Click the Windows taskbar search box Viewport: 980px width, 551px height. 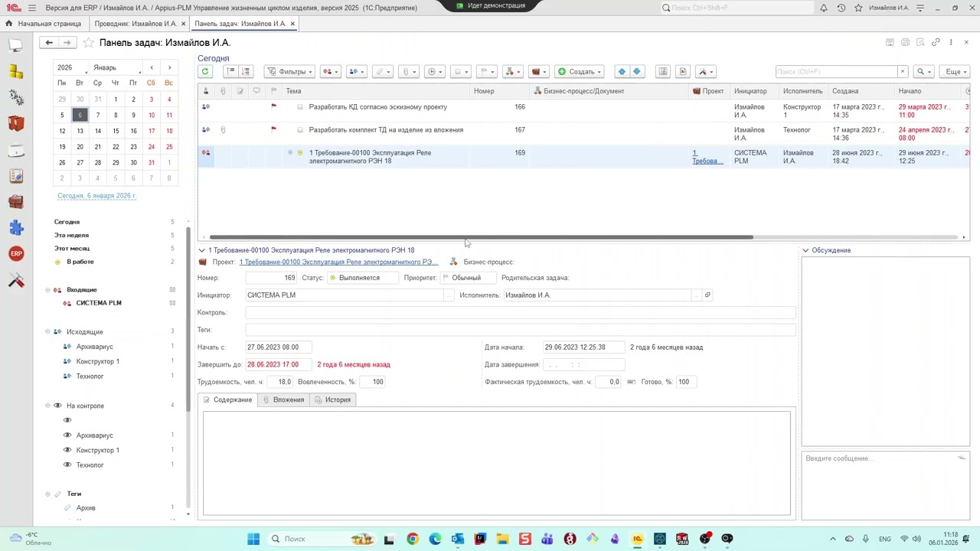tap(322, 539)
